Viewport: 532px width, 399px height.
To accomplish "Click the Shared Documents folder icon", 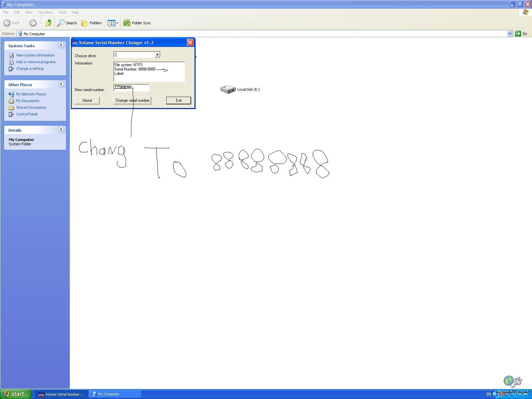I will [11, 107].
